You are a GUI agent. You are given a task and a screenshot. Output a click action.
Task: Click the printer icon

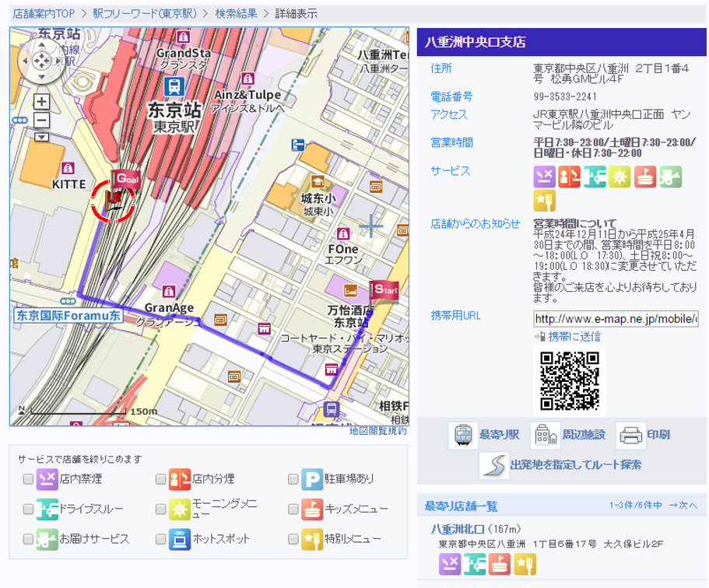pyautogui.click(x=630, y=436)
